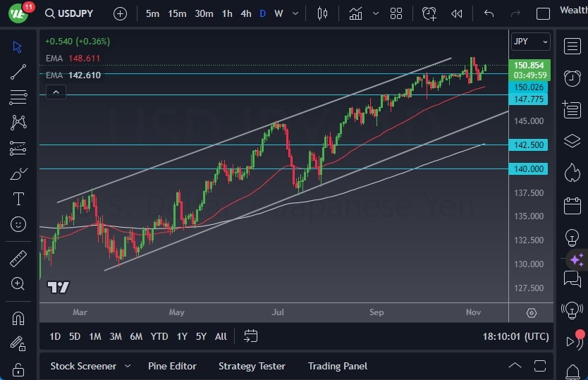The width and height of the screenshot is (588, 380).
Task: Open the alerts panel with clock icon
Action: (x=572, y=78)
